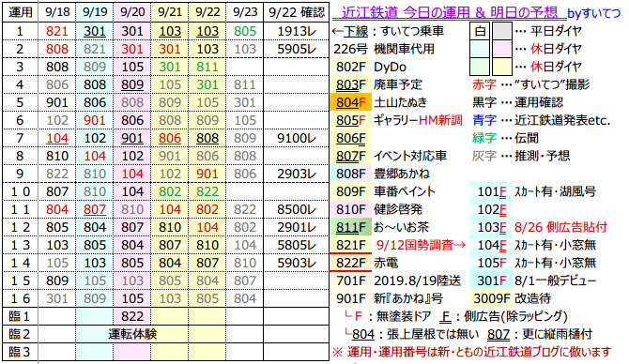Select the 9/19 column header
This screenshot has height=364, width=629.
tap(94, 12)
